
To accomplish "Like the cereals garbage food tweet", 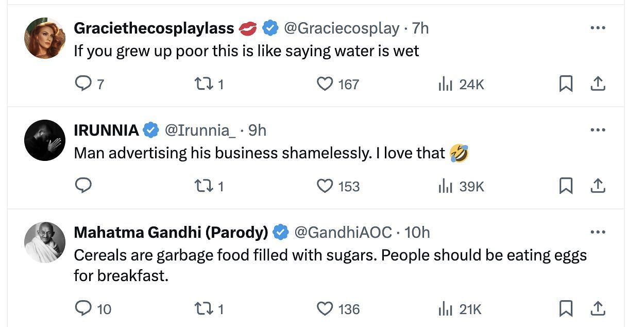I will click(325, 308).
